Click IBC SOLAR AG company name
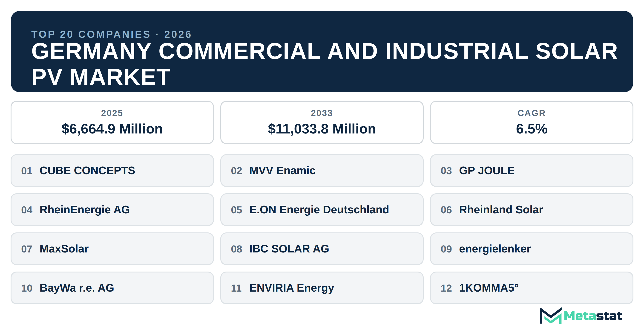Screen dimensions: 644x336 click(289, 249)
